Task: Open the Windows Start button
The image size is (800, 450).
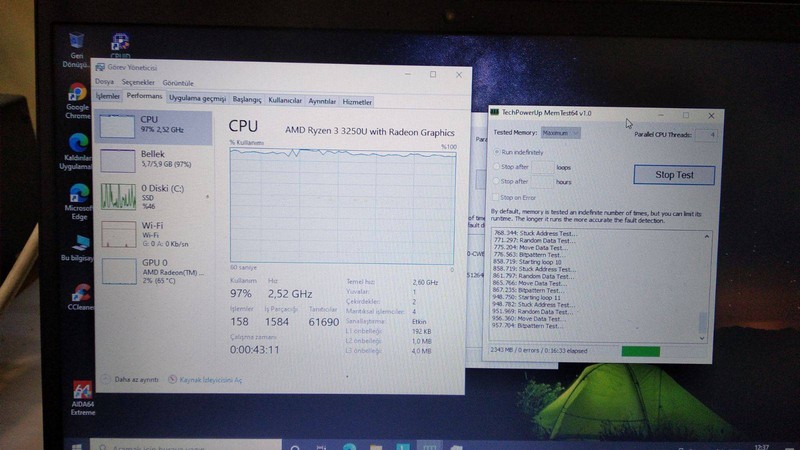Action: (x=76, y=447)
